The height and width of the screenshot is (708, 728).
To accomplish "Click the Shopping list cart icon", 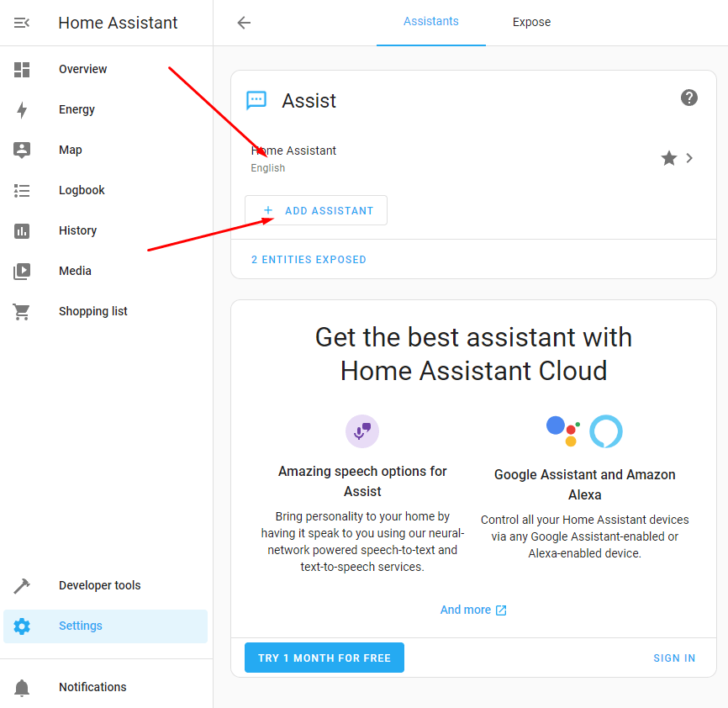I will tap(22, 312).
